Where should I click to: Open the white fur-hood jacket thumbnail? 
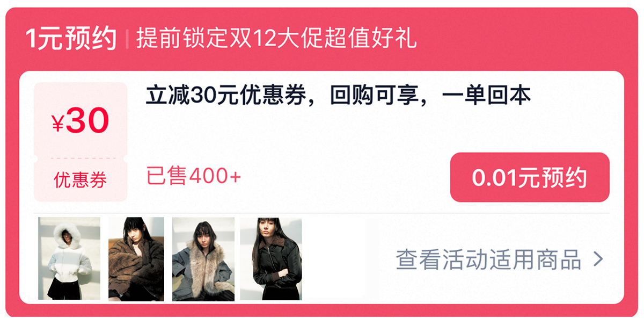coord(69,258)
